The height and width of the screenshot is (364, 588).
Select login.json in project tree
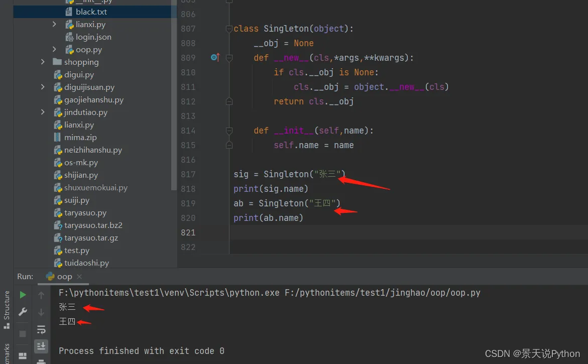pos(93,37)
